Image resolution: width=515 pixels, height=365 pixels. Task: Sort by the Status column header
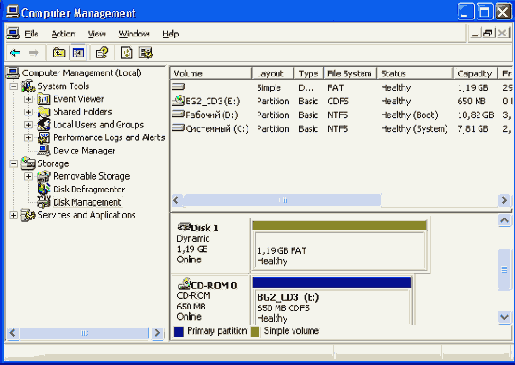[x=415, y=73]
